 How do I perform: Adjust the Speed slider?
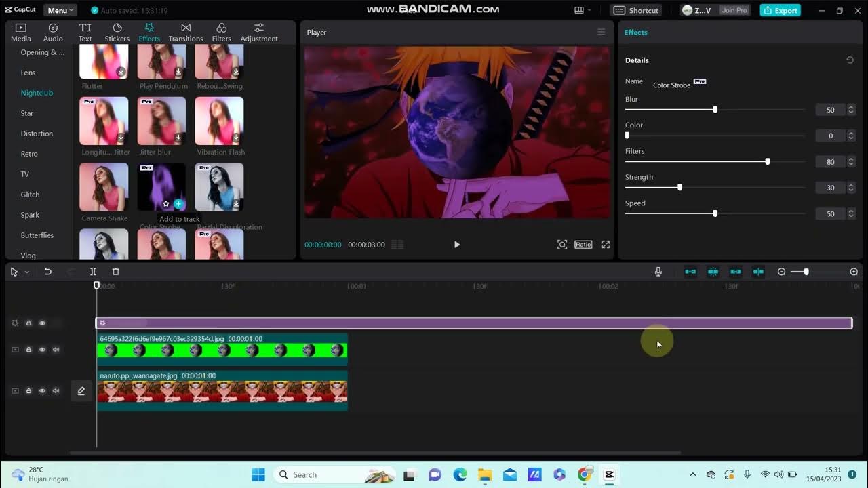715,213
